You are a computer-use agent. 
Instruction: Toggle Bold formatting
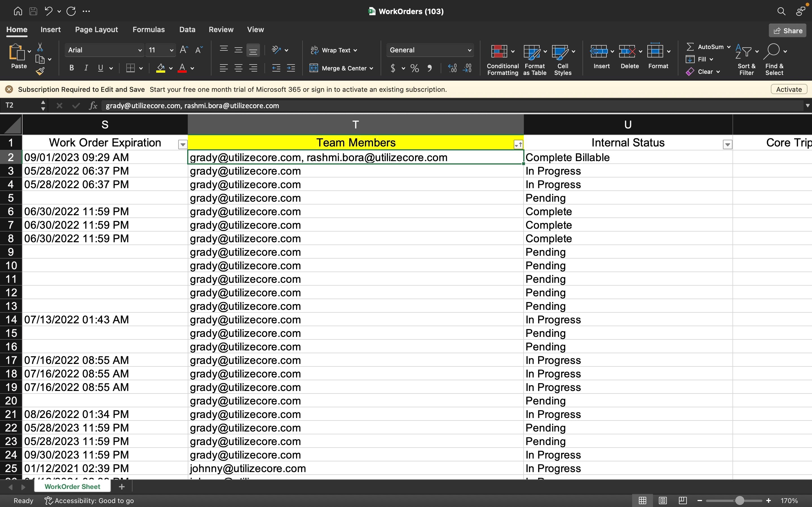[x=71, y=68]
